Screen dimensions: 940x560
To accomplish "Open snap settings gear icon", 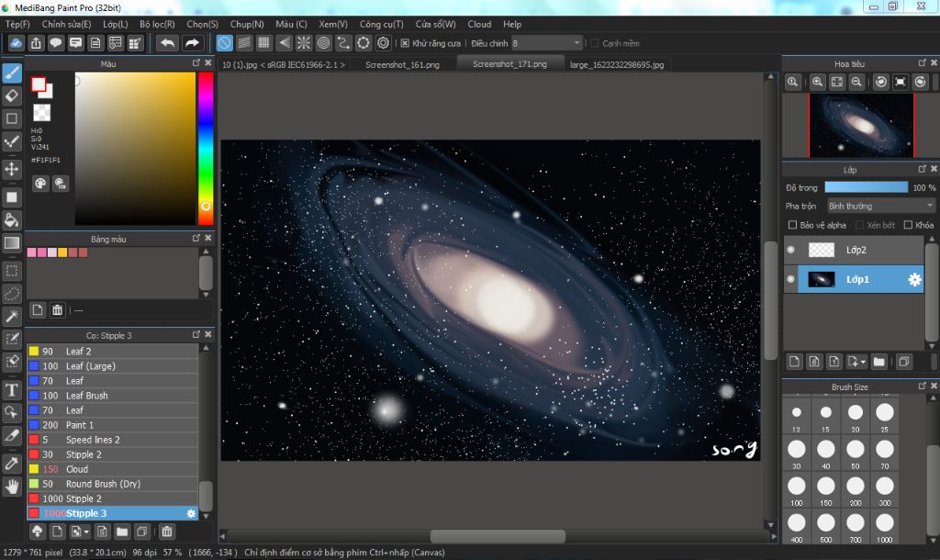I will click(x=383, y=43).
